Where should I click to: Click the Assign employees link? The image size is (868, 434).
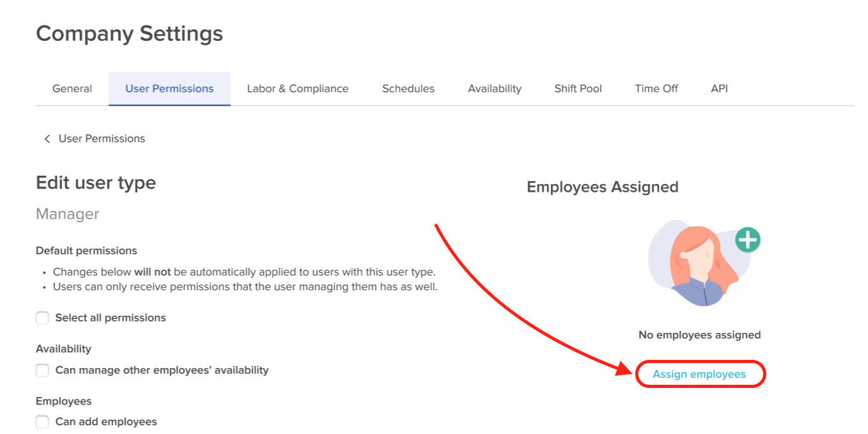[x=699, y=375]
